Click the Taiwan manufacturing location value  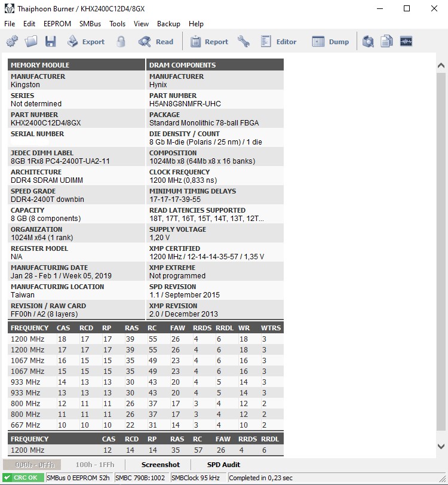click(x=23, y=295)
